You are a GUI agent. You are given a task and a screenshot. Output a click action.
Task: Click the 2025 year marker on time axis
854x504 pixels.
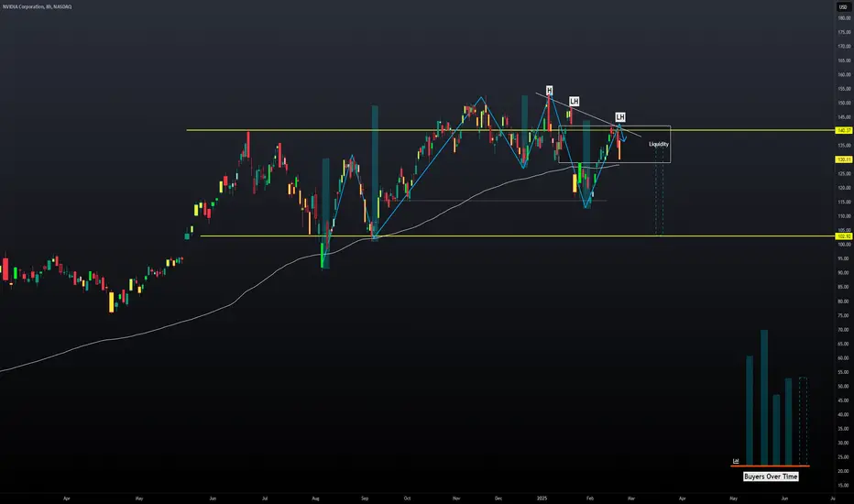pos(542,498)
